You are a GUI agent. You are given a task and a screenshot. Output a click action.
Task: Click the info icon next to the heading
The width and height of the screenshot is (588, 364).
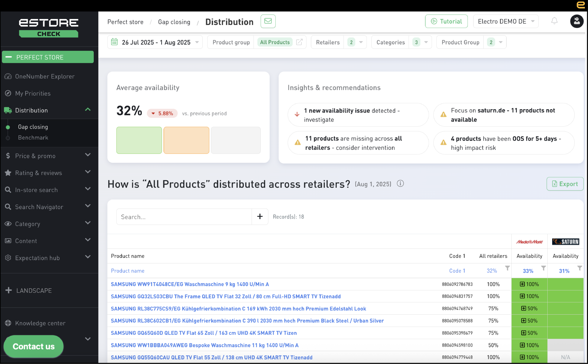point(400,184)
